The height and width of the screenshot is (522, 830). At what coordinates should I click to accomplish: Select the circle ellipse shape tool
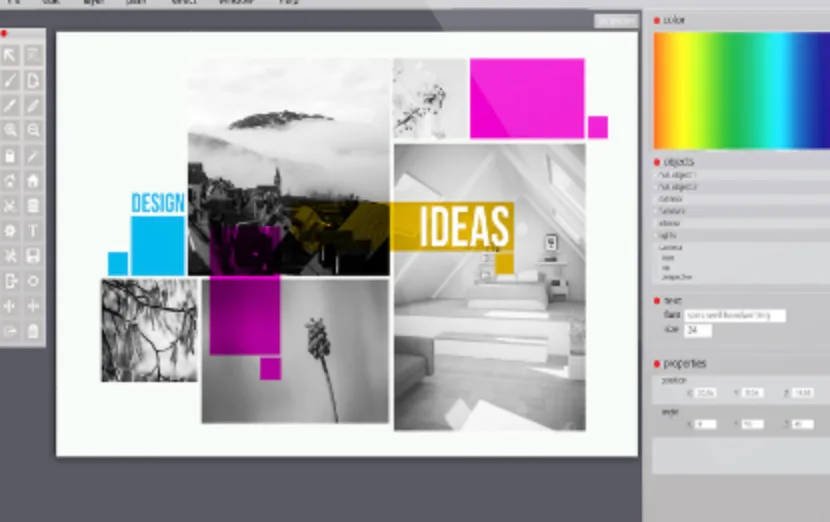[33, 281]
